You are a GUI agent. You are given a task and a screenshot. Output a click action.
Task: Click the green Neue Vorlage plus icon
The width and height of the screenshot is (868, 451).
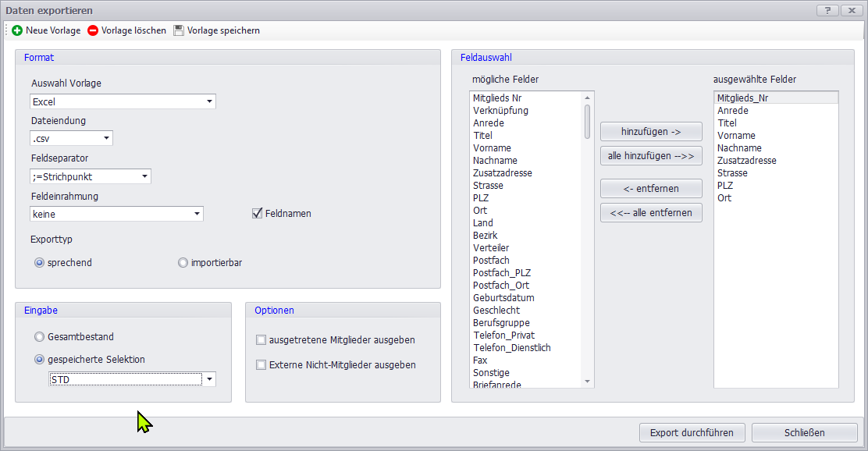click(x=17, y=30)
